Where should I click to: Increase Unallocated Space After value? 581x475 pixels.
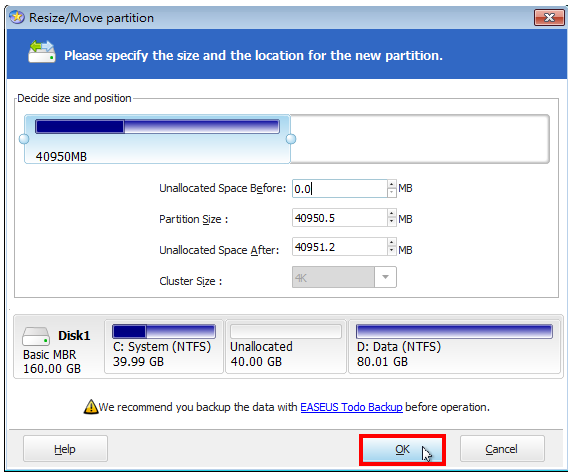(x=392, y=242)
